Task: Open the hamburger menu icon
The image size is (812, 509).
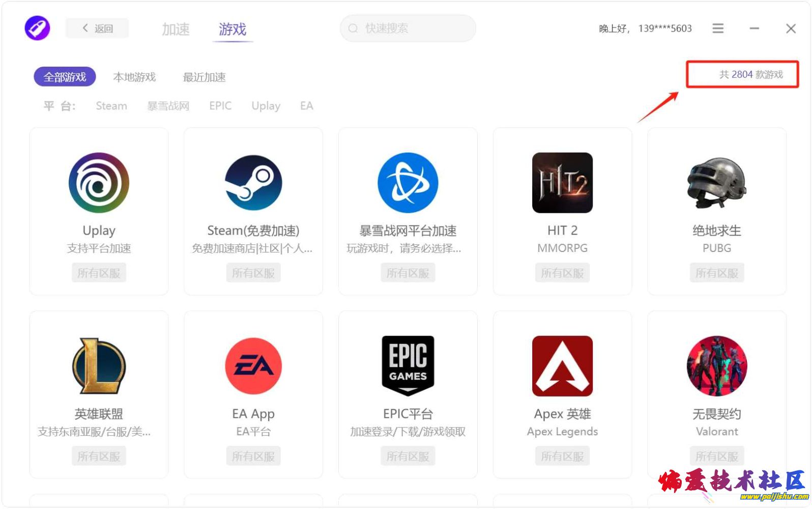Action: [717, 29]
